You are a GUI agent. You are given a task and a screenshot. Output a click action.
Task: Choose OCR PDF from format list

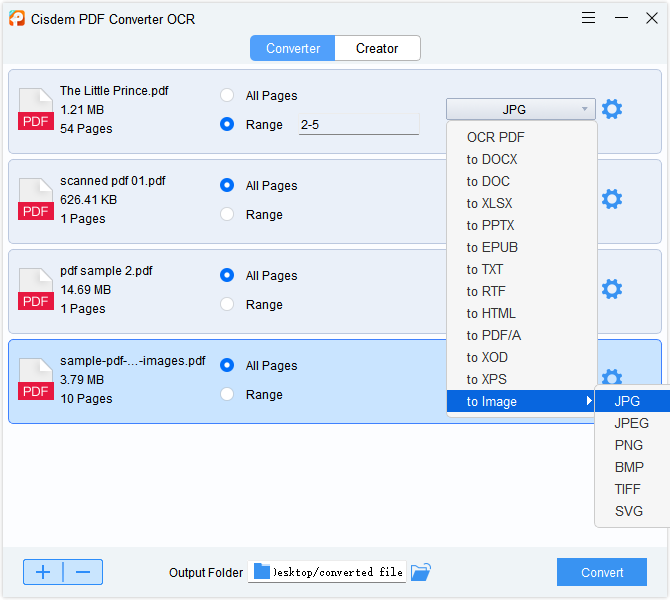(x=521, y=137)
